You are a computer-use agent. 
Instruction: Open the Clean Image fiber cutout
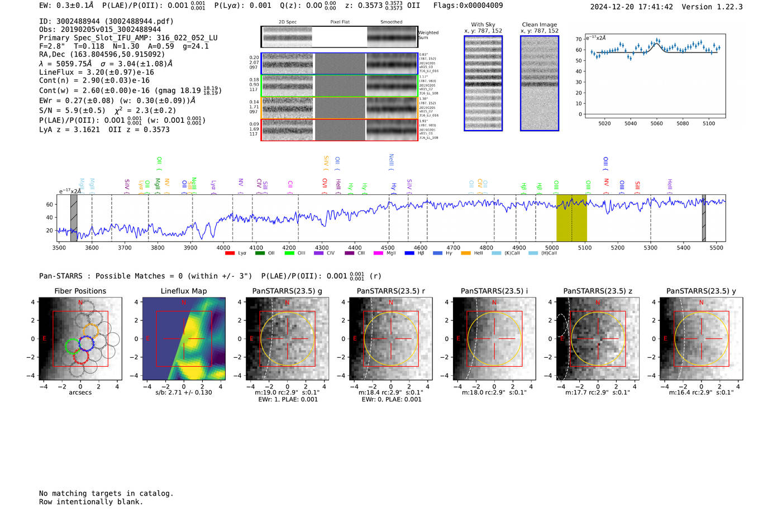tap(540, 83)
